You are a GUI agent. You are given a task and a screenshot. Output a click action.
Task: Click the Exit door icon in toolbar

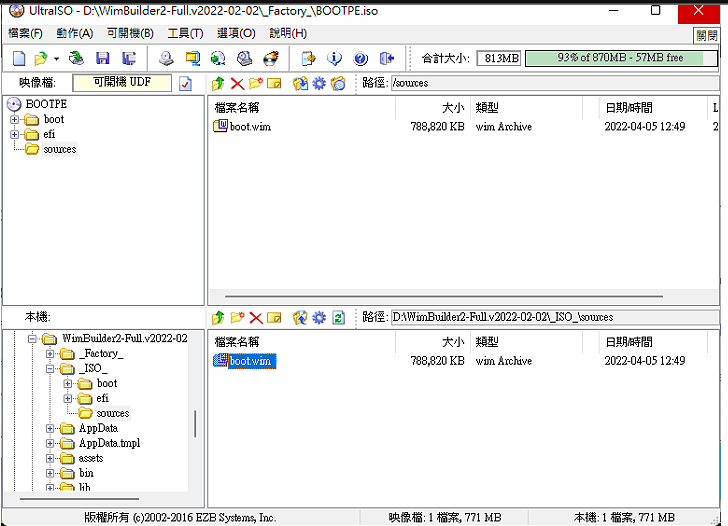386,58
